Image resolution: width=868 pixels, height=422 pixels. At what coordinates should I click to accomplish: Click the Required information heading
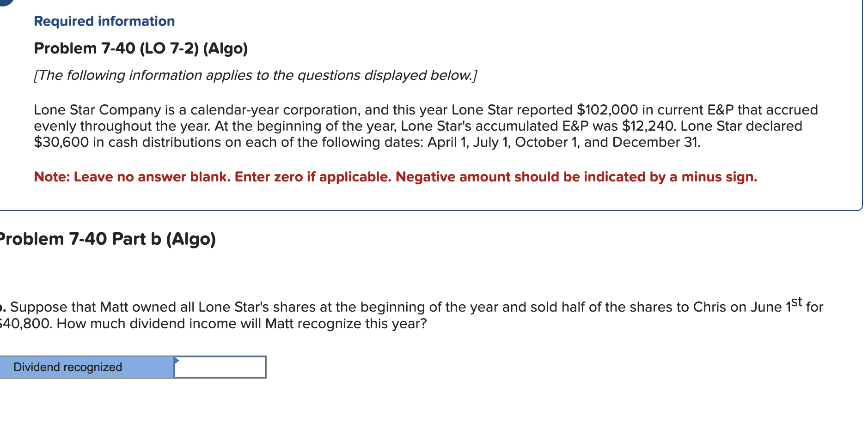[x=104, y=21]
